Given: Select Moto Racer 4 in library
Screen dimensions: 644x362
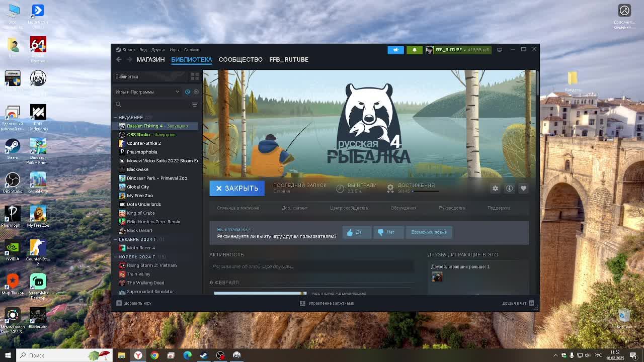Looking at the screenshot, I should pos(156,248).
